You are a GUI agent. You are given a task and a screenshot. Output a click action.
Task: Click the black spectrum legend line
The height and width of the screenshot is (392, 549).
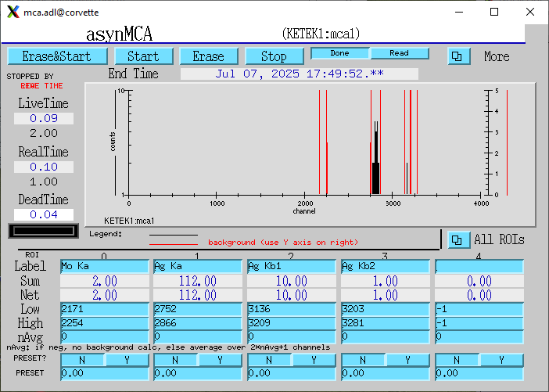tap(174, 235)
